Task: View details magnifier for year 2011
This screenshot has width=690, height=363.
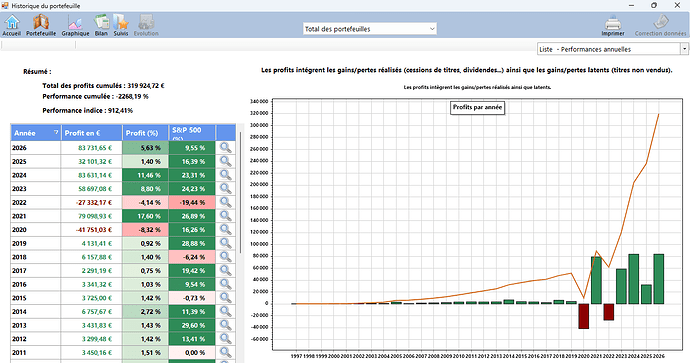Action: coord(226,352)
